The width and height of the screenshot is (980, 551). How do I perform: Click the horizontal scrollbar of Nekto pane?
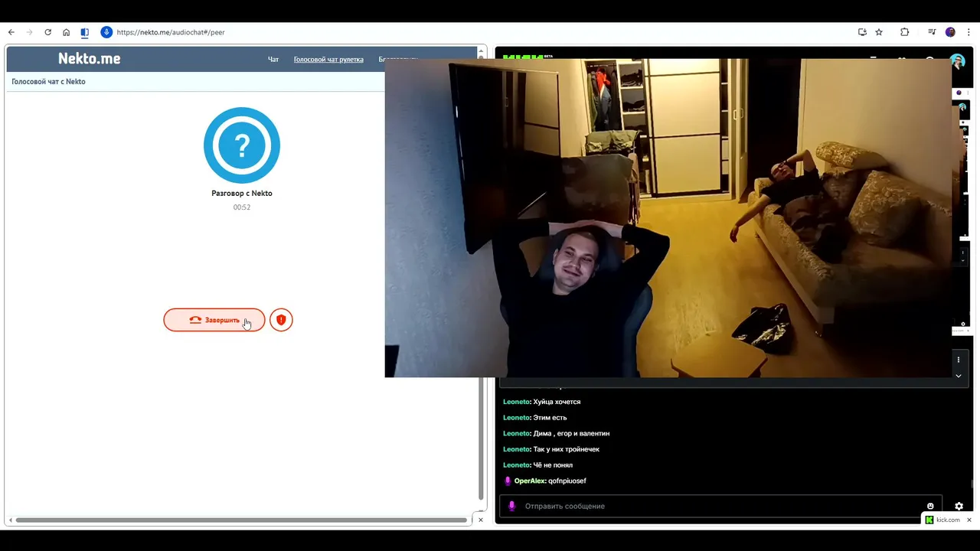coord(241,520)
